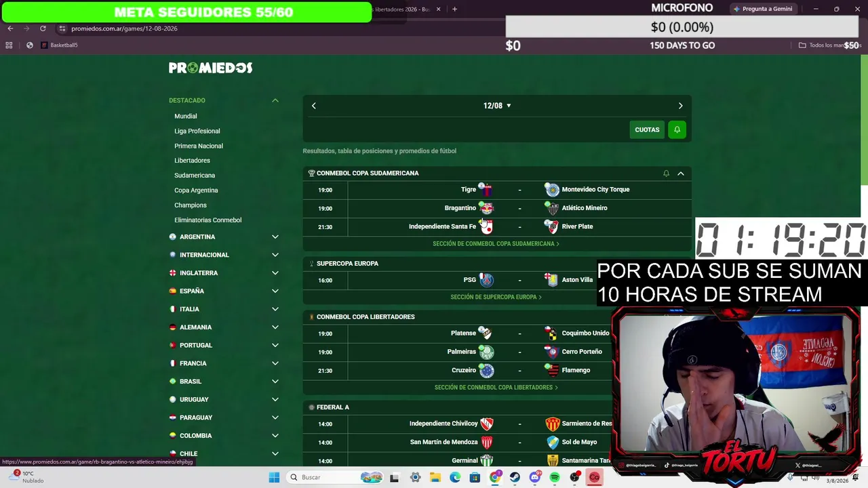The height and width of the screenshot is (488, 868).
Task: Open Sudamericana in the sidebar
Action: tap(195, 176)
